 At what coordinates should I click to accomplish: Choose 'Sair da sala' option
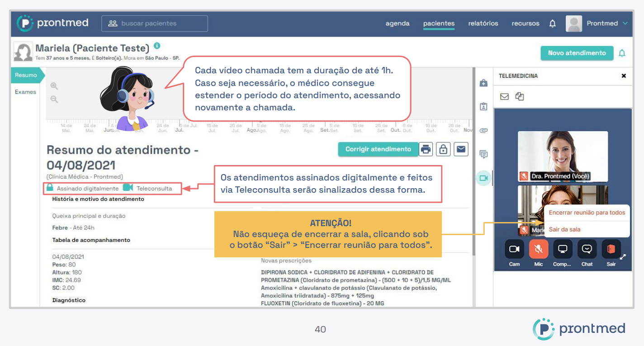coord(564,229)
